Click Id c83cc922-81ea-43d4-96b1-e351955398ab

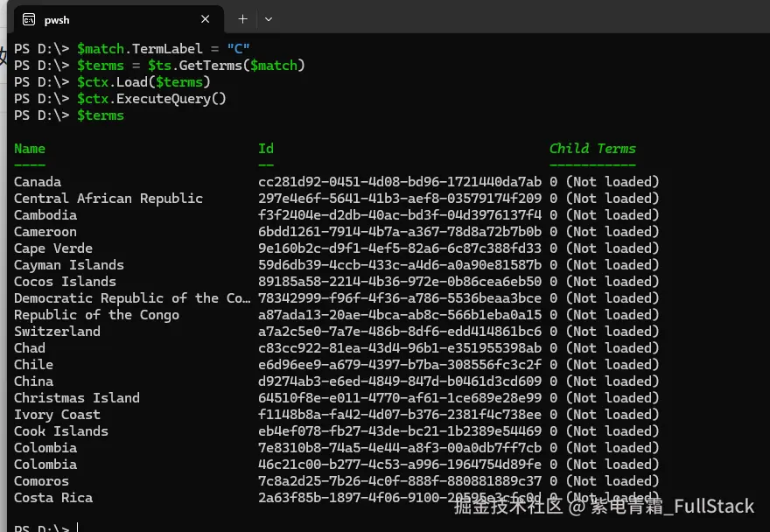[x=400, y=348]
